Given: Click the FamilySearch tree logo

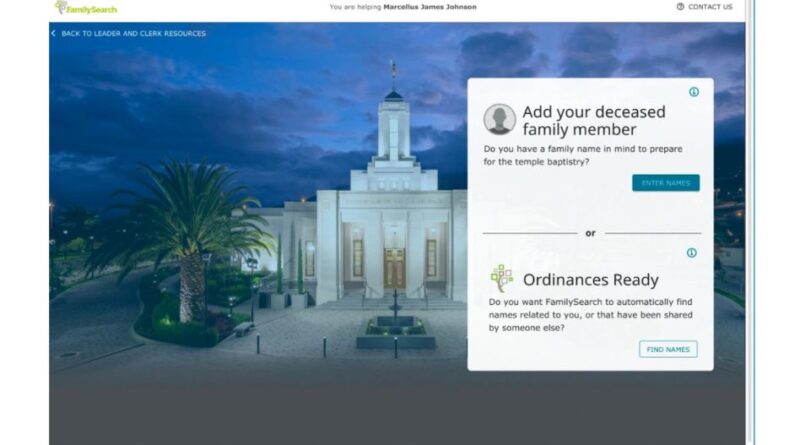Looking at the screenshot, I should 61,7.
